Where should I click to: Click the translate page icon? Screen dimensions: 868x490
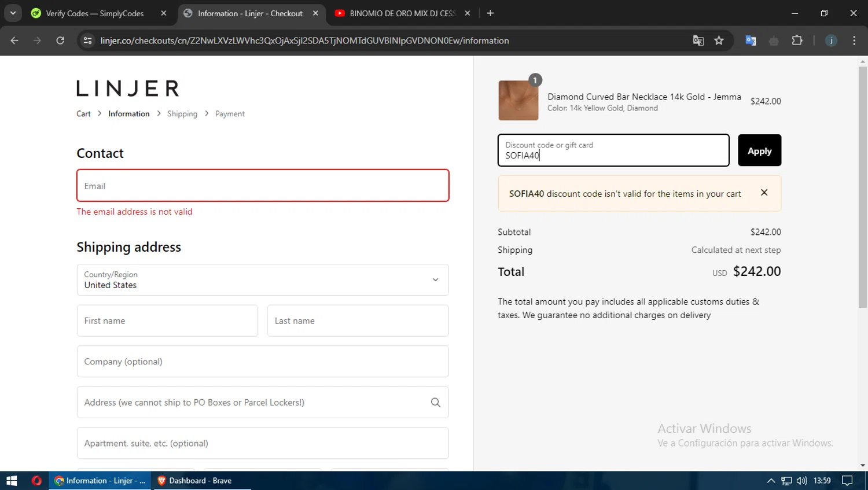698,40
